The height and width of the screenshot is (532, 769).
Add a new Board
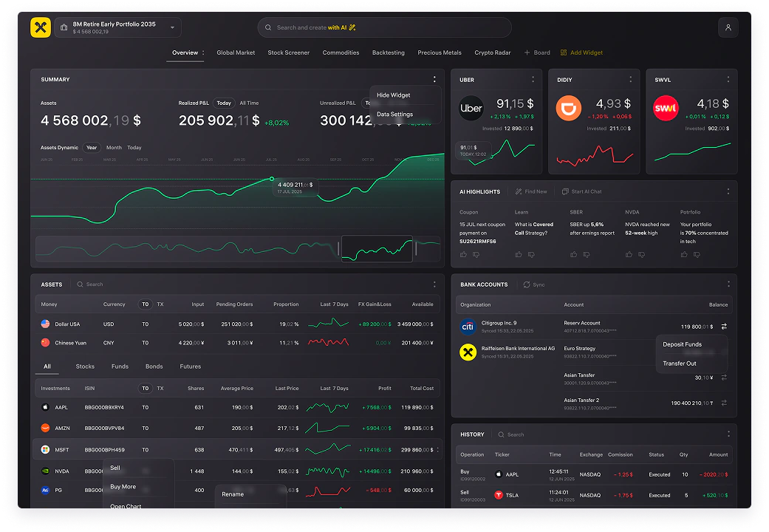click(x=537, y=52)
